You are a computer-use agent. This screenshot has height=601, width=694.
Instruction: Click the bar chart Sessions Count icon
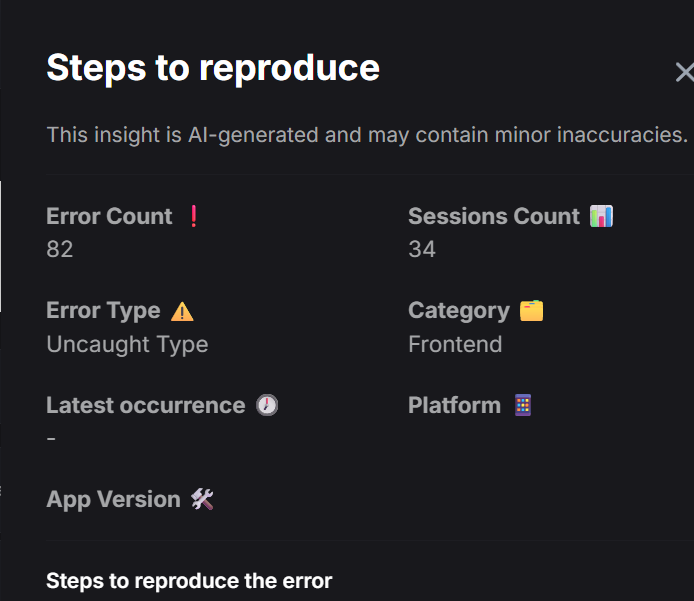coord(601,216)
